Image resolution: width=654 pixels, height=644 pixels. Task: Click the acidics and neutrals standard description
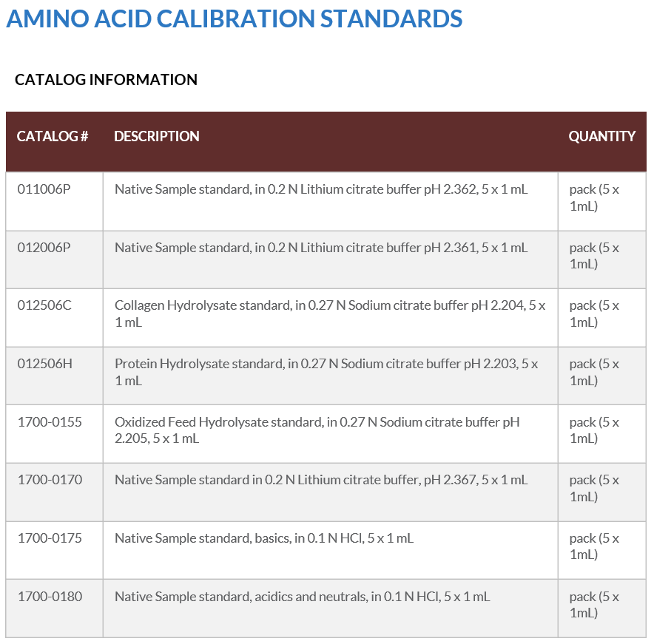302,597
